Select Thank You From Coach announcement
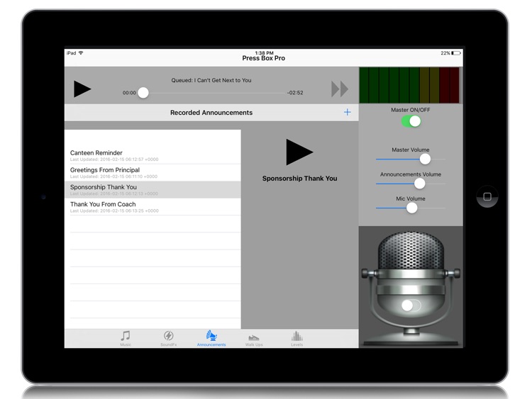Image resolution: width=532 pixels, height=399 pixels. tap(153, 207)
